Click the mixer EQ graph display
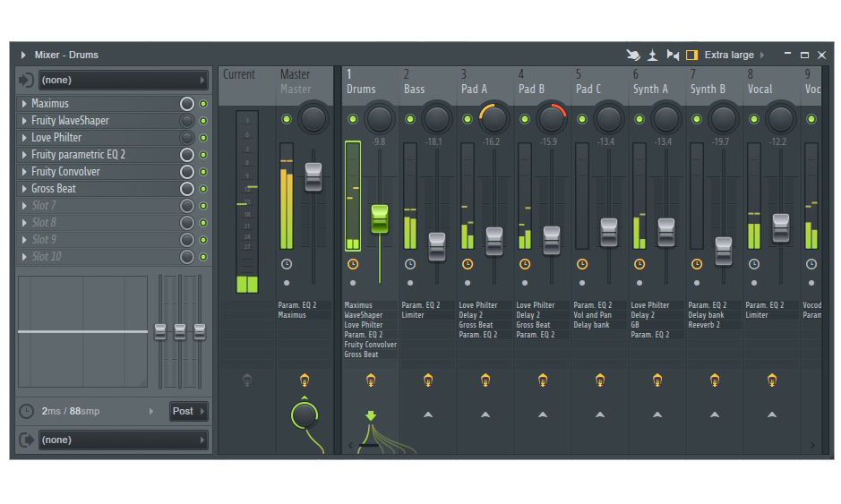The width and height of the screenshot is (841, 504). (x=82, y=331)
